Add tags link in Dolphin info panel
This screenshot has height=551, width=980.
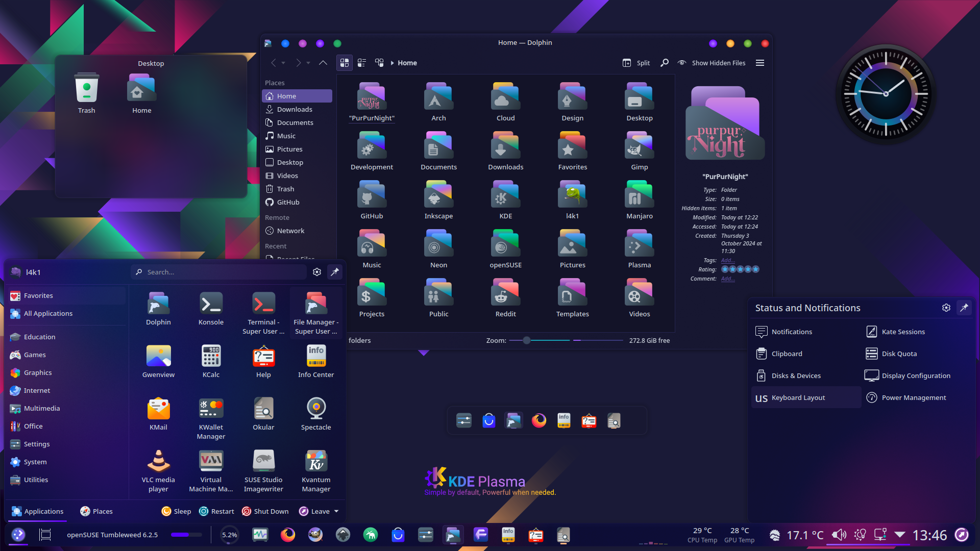coord(728,260)
